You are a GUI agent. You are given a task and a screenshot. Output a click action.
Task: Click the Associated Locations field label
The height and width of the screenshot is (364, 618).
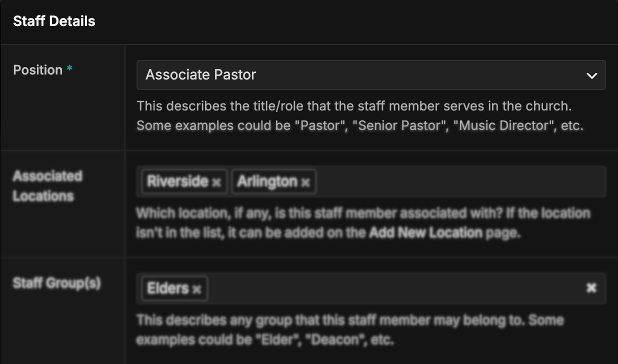coord(47,186)
